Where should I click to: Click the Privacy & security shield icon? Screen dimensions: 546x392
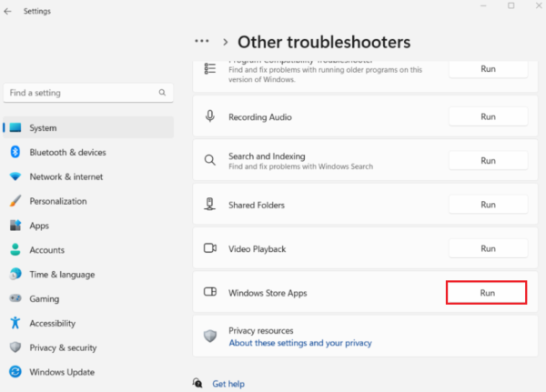pos(15,347)
